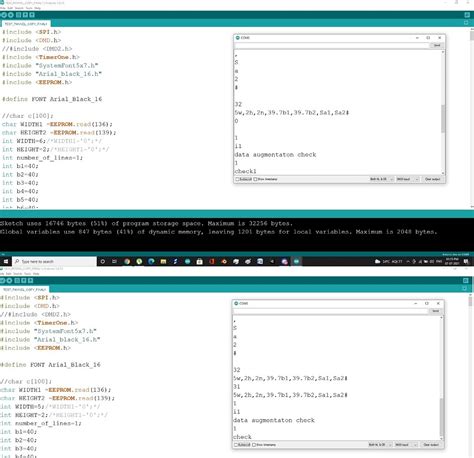Toggle Autoscroll in the bottom serial monitor
The width and height of the screenshot is (474, 458).
(x=242, y=445)
